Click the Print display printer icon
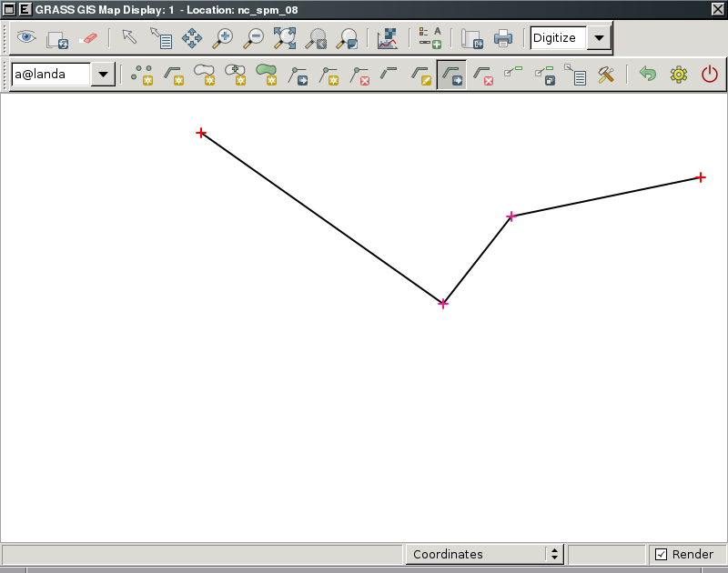Screen dimensions: 728x573 (503, 38)
